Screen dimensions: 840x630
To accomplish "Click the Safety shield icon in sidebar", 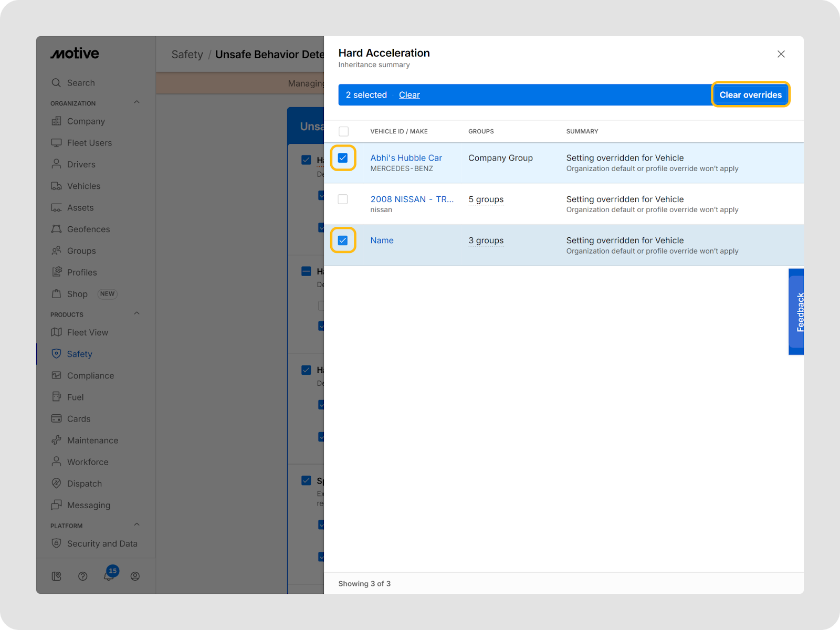I will [x=56, y=354].
